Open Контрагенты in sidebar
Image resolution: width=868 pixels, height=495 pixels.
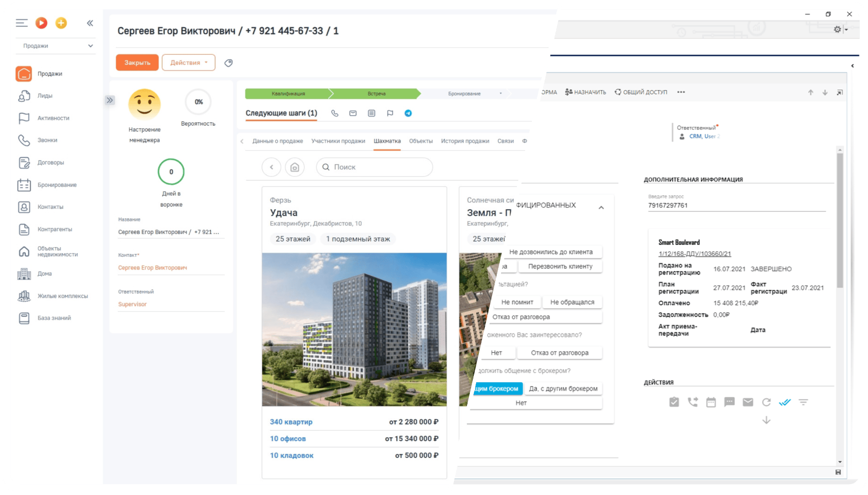[55, 229]
